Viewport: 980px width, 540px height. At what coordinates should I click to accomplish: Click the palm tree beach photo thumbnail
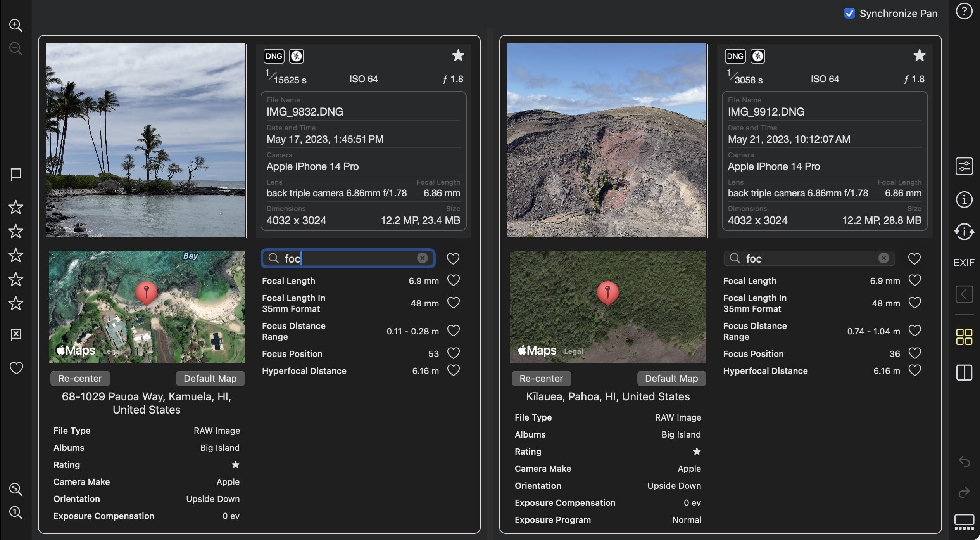pos(145,140)
